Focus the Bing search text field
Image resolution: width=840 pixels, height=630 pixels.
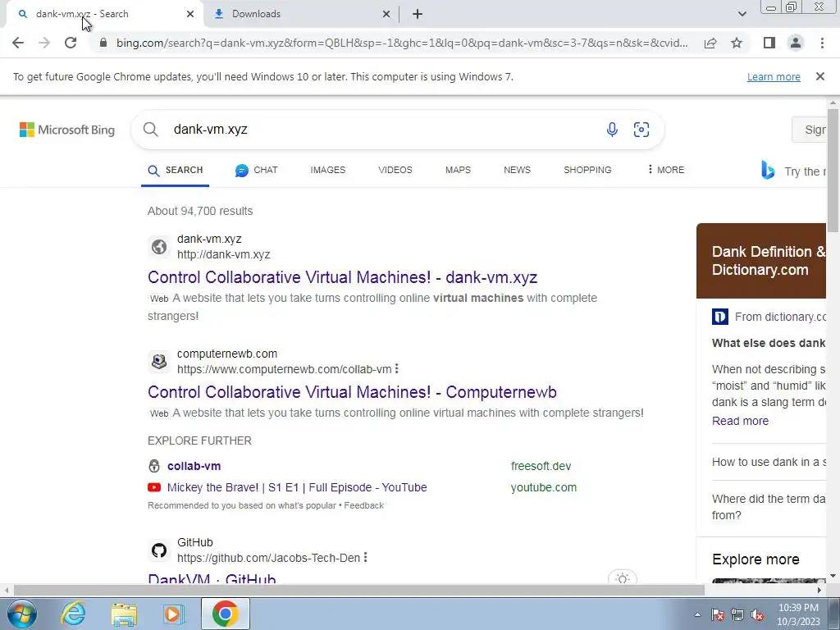tap(381, 130)
